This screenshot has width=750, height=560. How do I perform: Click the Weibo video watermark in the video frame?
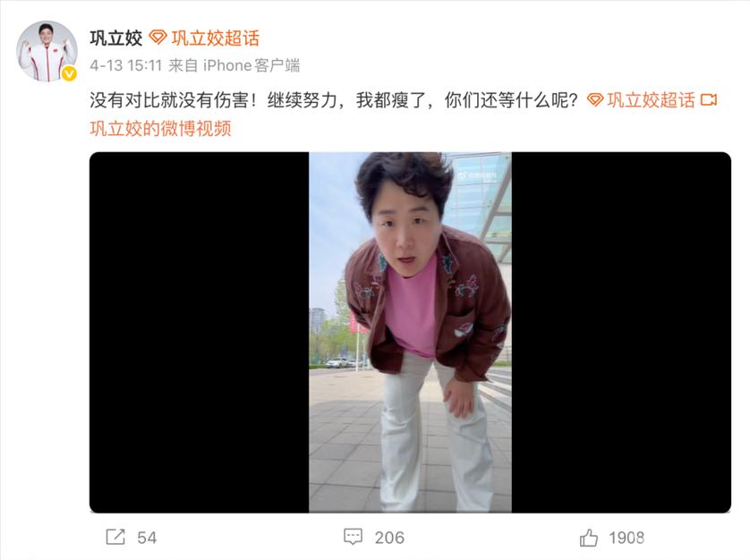tap(477, 175)
